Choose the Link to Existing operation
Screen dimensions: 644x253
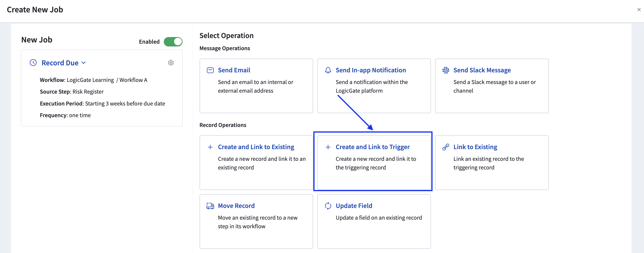[x=491, y=163]
